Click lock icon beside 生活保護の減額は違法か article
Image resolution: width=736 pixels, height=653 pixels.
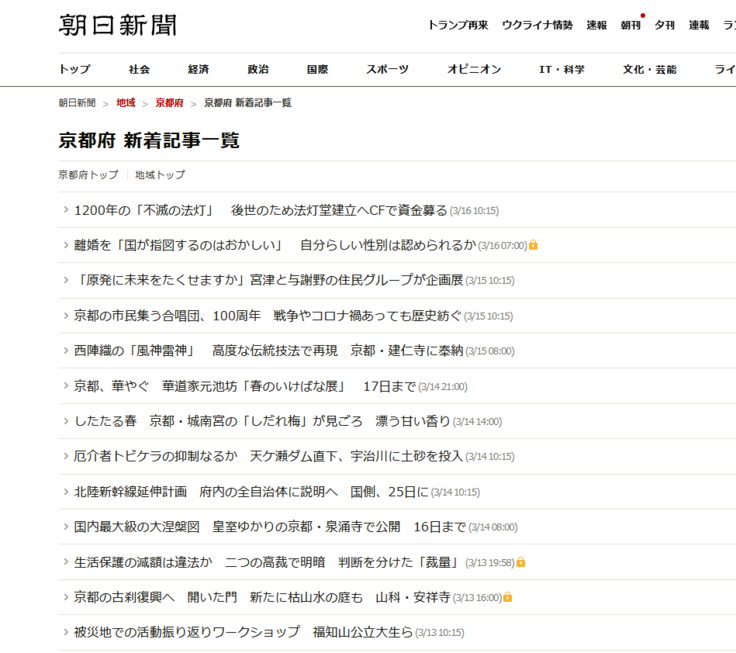520,562
